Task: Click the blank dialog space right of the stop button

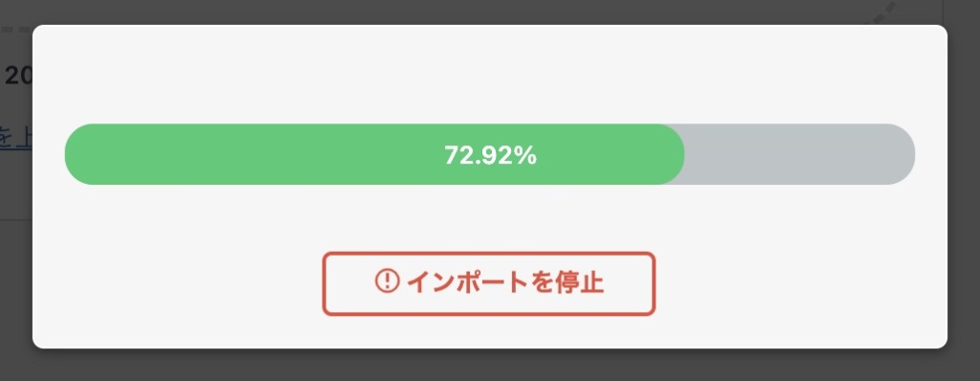Action: coord(801,283)
